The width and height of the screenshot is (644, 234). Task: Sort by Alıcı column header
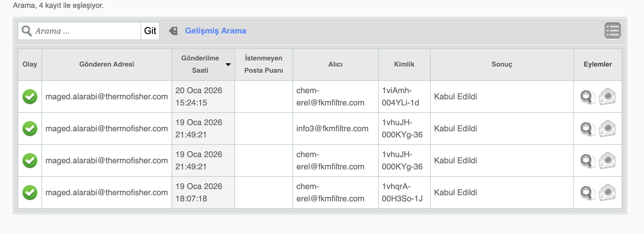pos(335,64)
